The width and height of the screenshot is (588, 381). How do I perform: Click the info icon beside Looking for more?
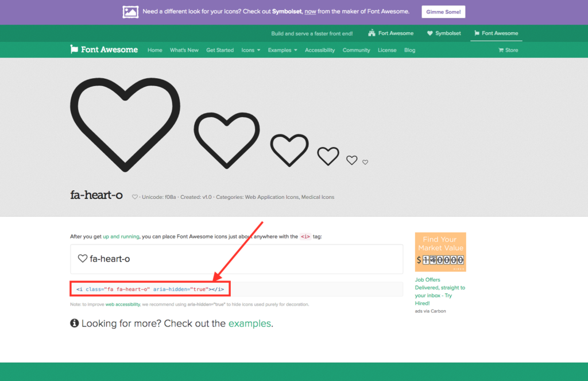(x=75, y=323)
